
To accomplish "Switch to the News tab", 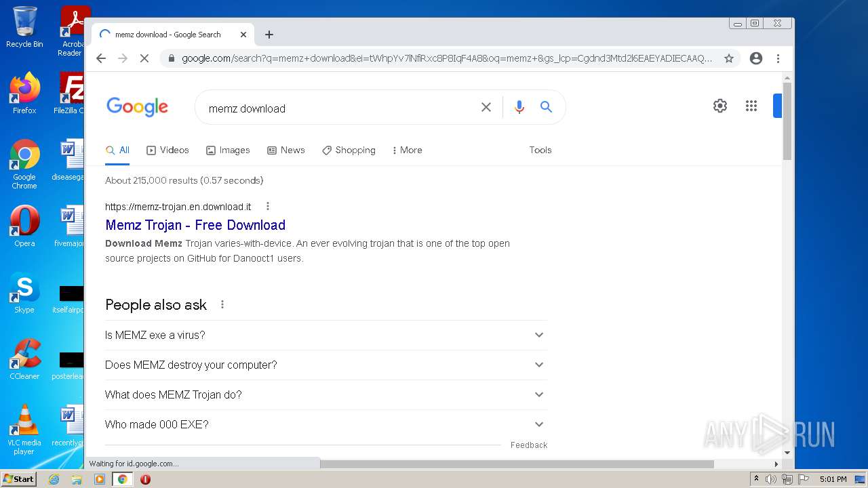I will pyautogui.click(x=285, y=150).
